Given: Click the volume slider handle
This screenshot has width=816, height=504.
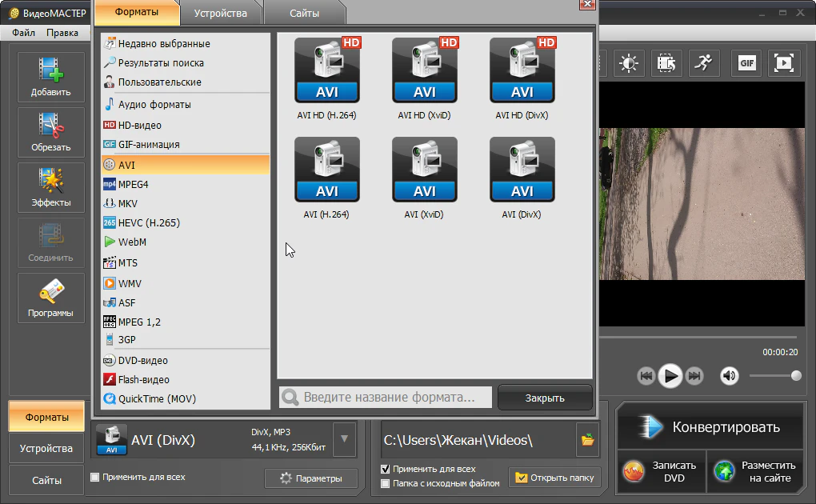Looking at the screenshot, I should tap(796, 375).
